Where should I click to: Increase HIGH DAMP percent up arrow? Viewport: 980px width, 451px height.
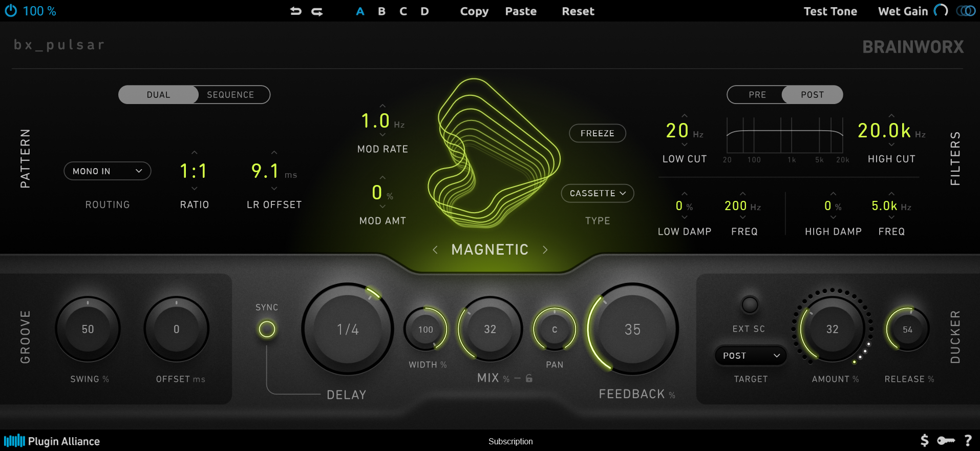coord(833,194)
